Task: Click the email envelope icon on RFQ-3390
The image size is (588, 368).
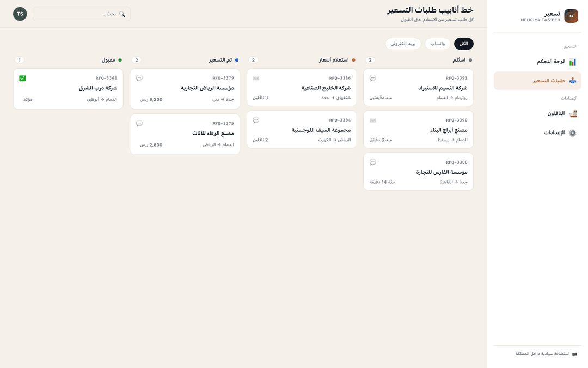Action: coord(373,120)
